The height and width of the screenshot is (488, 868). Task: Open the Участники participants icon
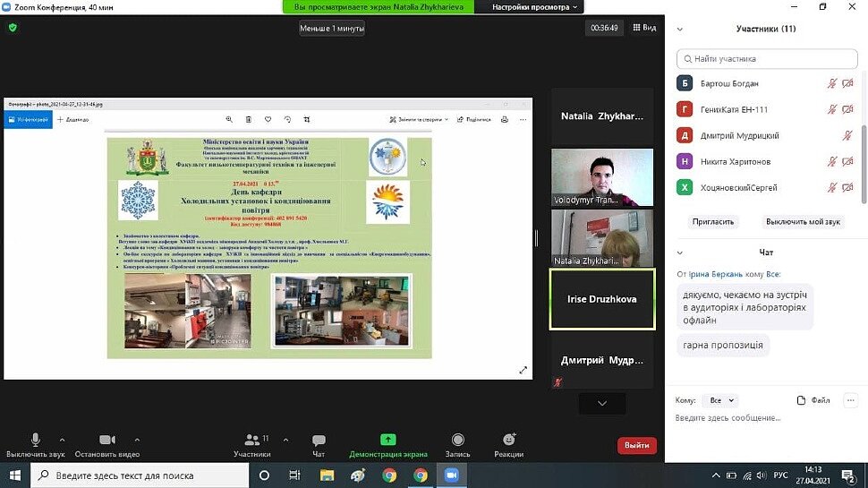pyautogui.click(x=251, y=441)
